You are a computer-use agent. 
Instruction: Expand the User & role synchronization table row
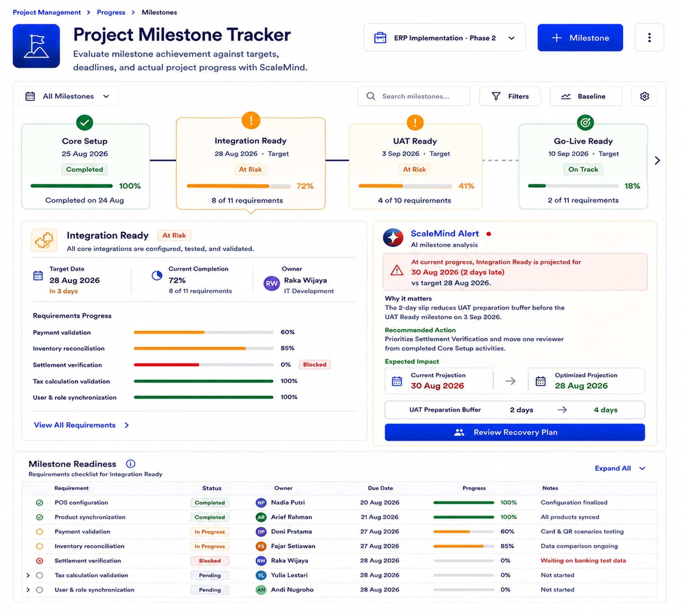(x=28, y=590)
